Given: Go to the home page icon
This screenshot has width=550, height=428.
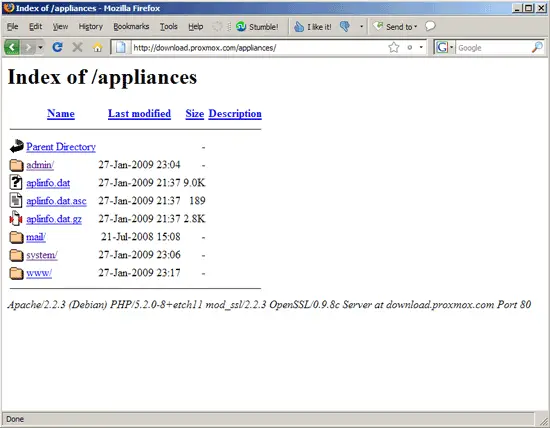Looking at the screenshot, I should (x=98, y=47).
